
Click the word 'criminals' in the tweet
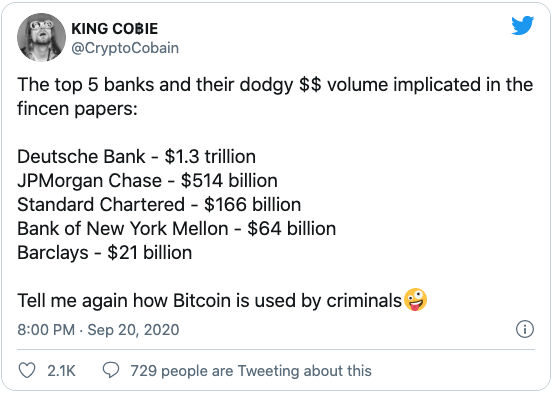[x=364, y=301]
